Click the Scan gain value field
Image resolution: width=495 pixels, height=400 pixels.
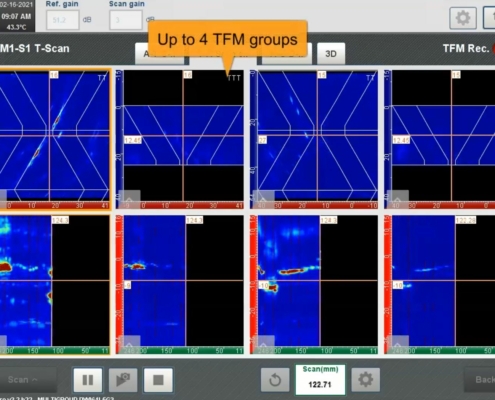[x=126, y=20]
